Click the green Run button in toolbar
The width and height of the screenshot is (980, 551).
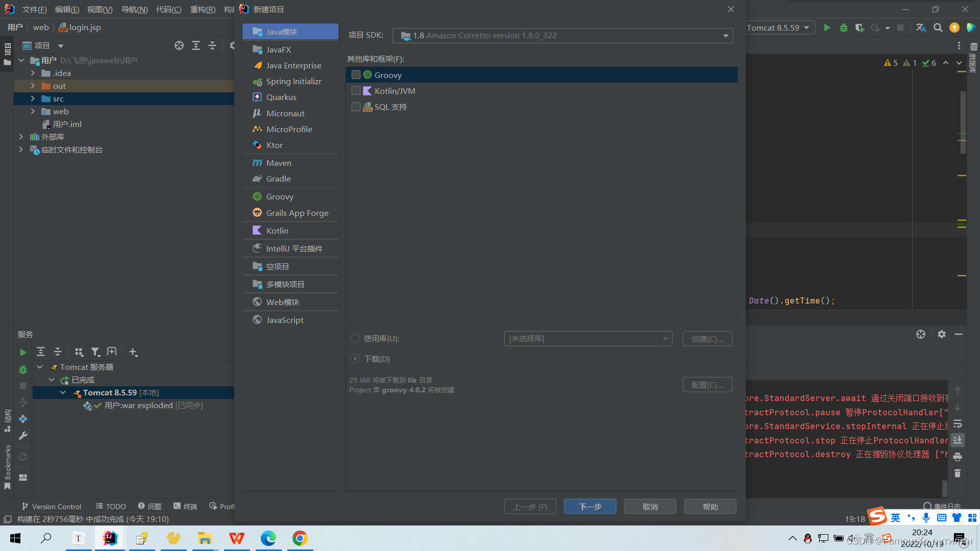click(827, 28)
